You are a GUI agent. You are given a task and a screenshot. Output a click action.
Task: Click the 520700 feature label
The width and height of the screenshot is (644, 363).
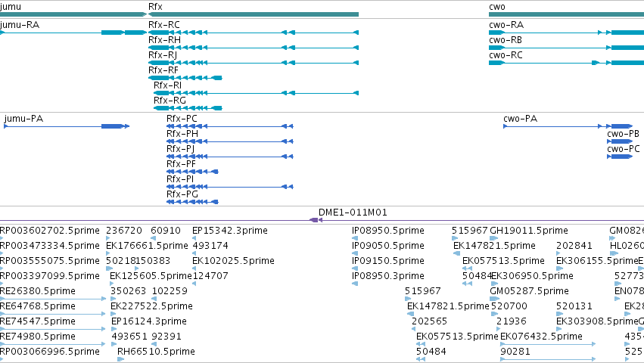pos(509,306)
